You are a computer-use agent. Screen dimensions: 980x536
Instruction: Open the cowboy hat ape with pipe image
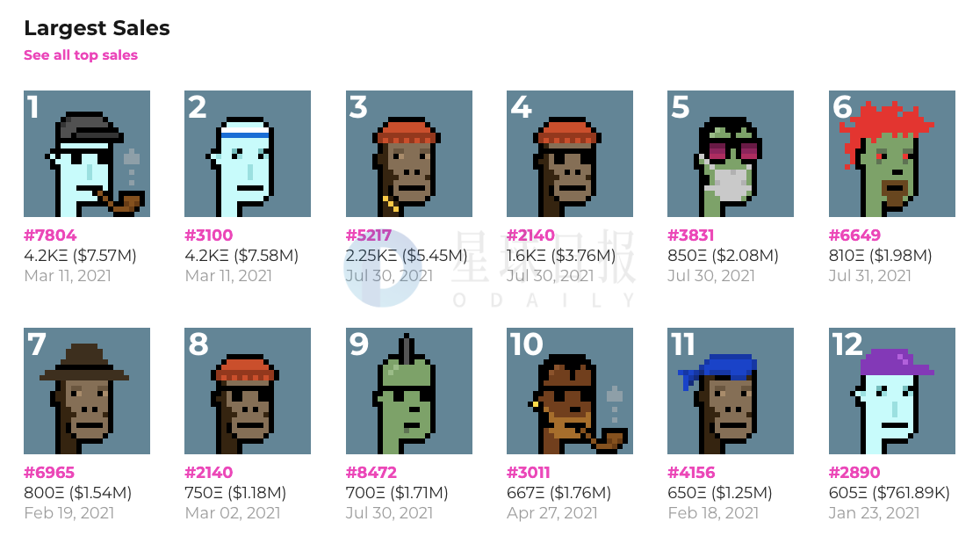click(569, 391)
